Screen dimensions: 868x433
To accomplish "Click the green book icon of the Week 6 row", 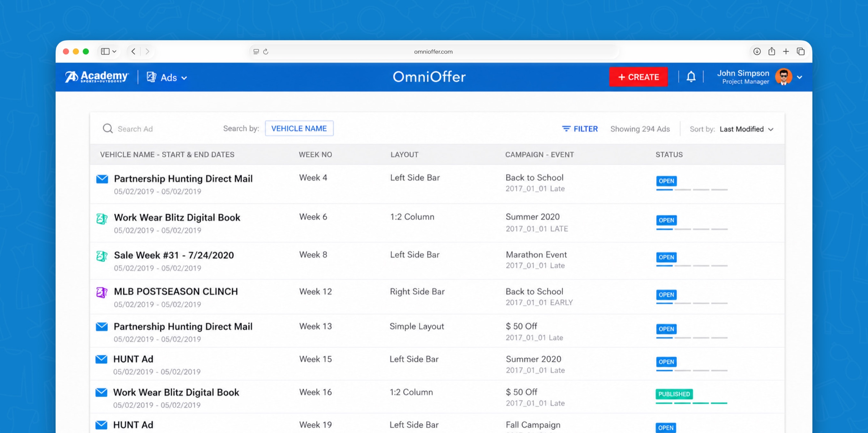I will (x=102, y=218).
